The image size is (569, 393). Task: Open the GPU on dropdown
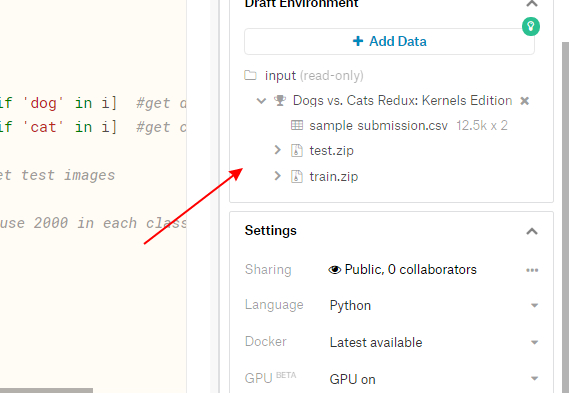[434, 379]
